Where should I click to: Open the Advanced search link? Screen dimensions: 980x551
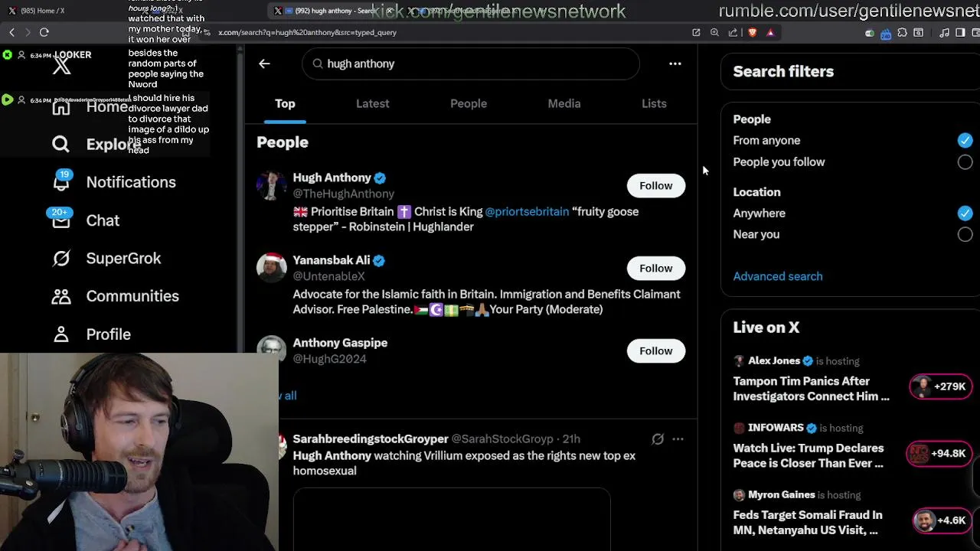tap(777, 276)
